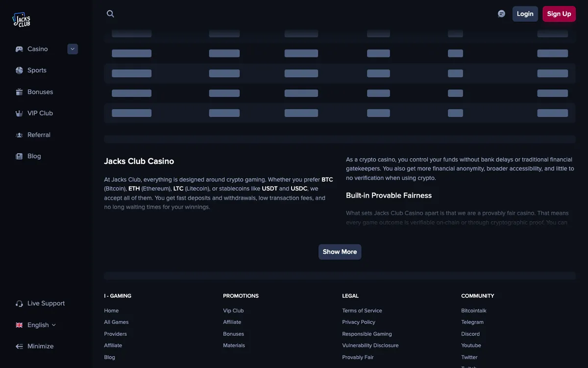
Task: Open Terms of Service link
Action: [362, 311]
